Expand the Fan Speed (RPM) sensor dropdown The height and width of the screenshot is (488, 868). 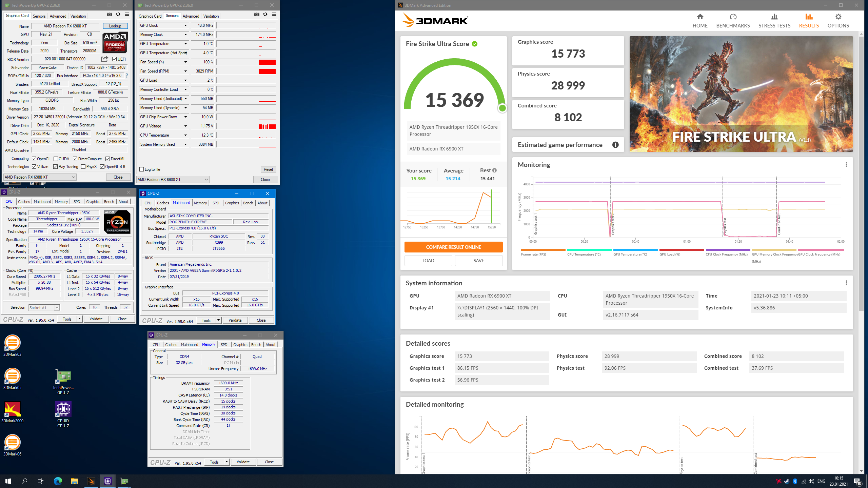pos(185,71)
